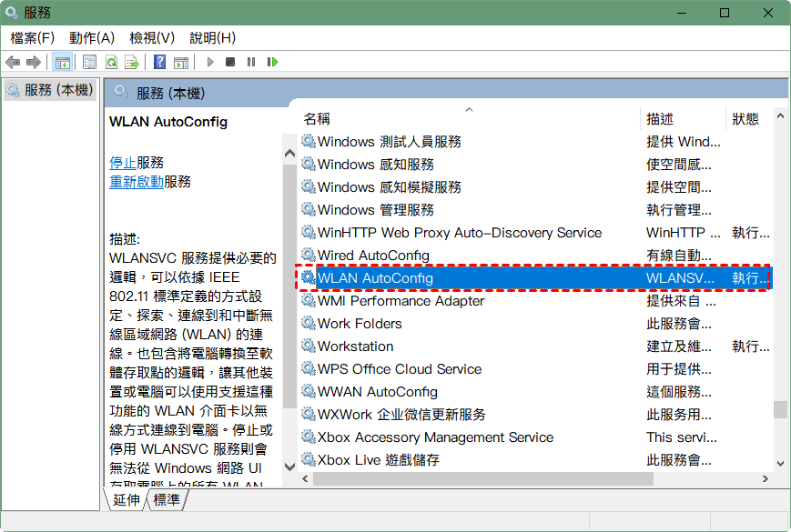Click gear icon of Wired AutoConfig
Viewport: 791px width, 532px height.
point(309,255)
